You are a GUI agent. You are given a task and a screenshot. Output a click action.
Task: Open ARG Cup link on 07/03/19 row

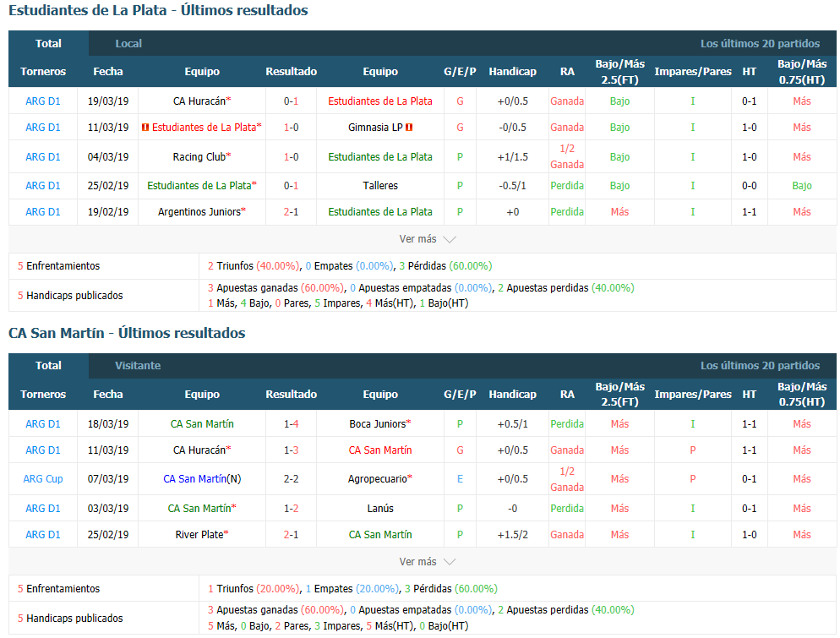click(x=43, y=479)
